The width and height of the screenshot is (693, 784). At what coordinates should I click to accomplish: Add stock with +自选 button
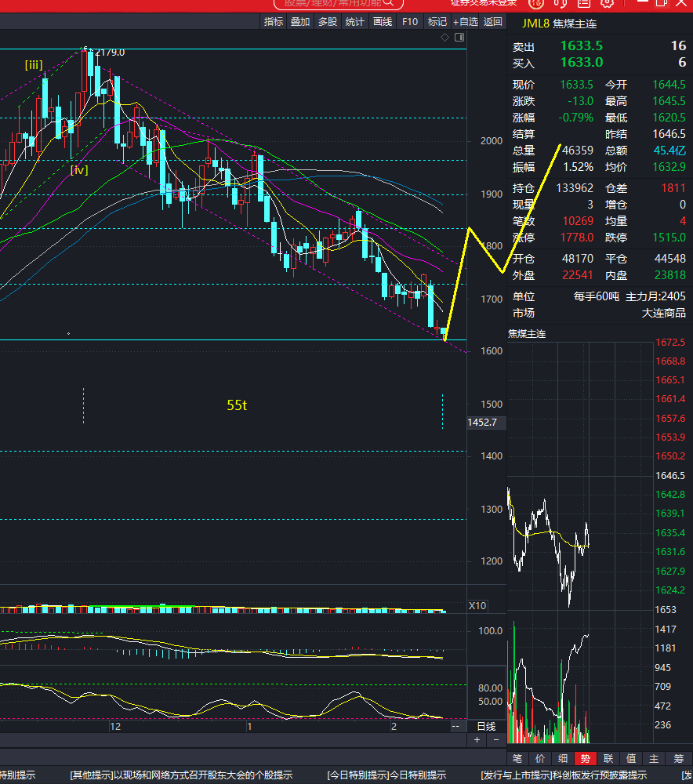click(466, 21)
